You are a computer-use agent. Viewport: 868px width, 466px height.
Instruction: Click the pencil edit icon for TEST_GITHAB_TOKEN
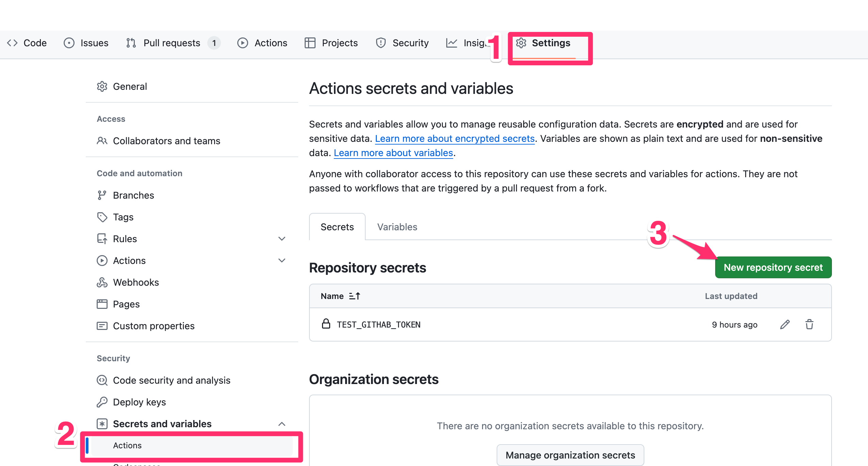[x=785, y=324]
